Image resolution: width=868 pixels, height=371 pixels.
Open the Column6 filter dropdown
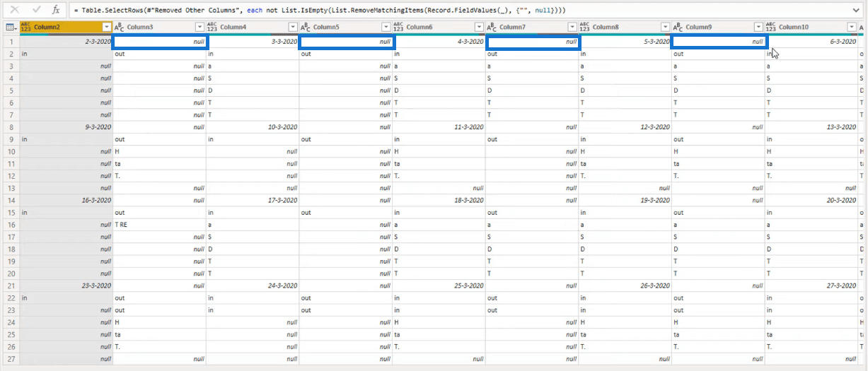(479, 27)
